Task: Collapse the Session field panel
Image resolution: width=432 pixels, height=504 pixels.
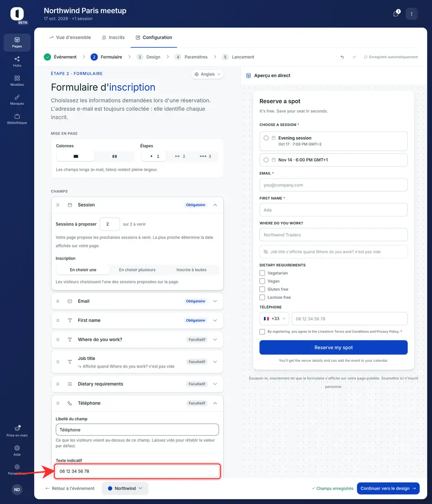Action: pyautogui.click(x=215, y=205)
